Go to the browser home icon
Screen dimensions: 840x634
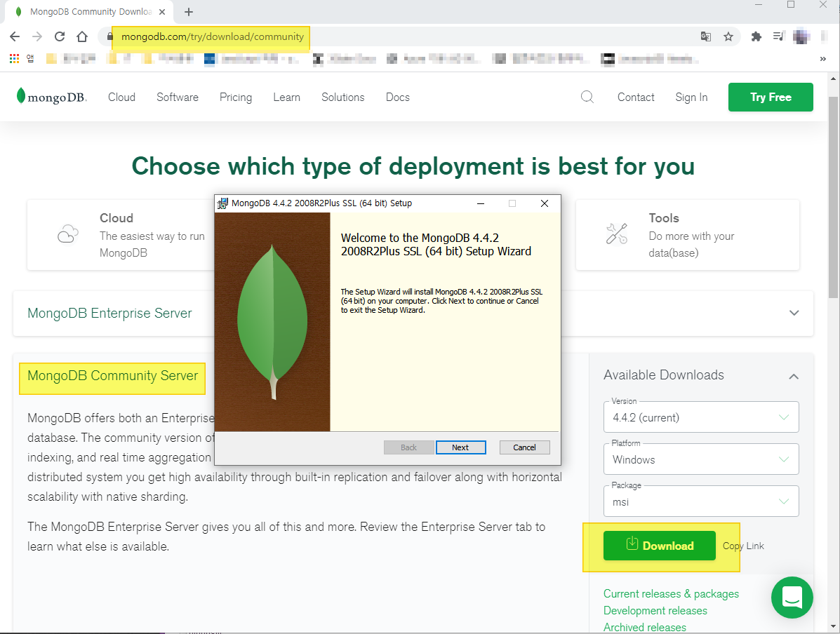82,36
